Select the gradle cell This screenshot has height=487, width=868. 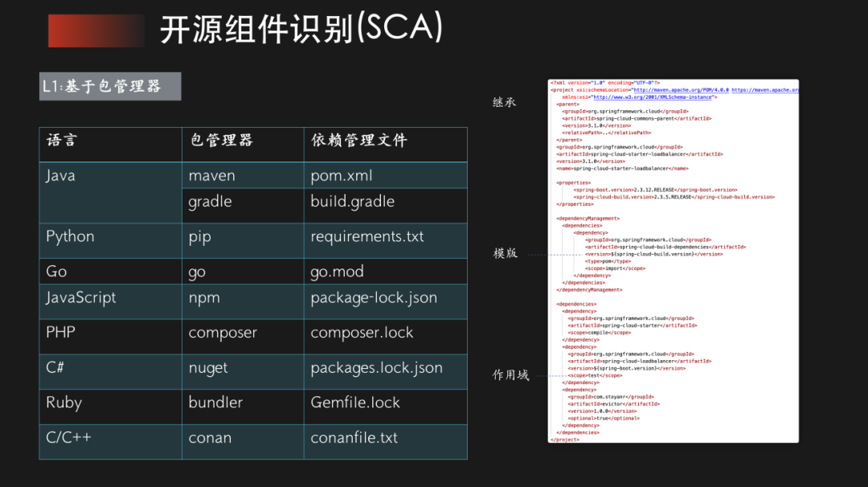pyautogui.click(x=243, y=206)
